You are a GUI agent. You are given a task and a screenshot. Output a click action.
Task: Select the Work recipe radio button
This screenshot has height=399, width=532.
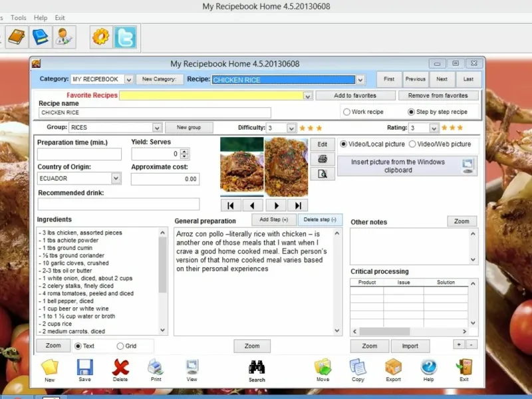pyautogui.click(x=346, y=112)
